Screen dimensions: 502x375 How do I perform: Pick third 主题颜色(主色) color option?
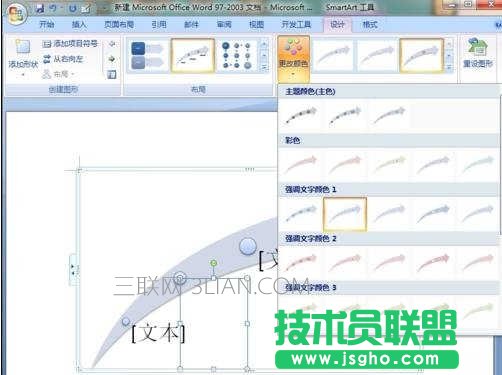(x=389, y=115)
